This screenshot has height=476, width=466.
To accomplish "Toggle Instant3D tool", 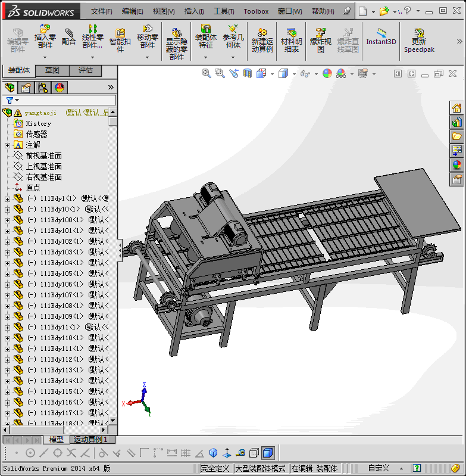I will [x=381, y=37].
